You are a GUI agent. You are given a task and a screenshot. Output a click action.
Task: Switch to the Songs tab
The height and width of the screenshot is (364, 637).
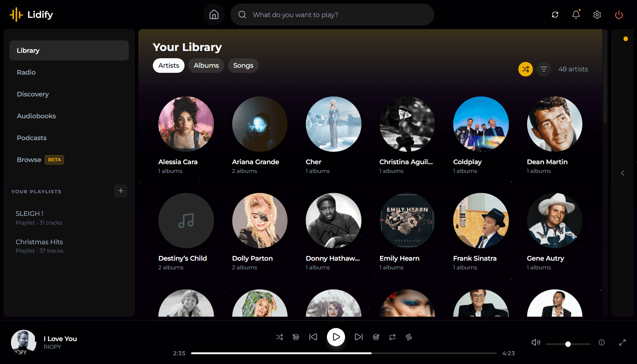point(243,66)
